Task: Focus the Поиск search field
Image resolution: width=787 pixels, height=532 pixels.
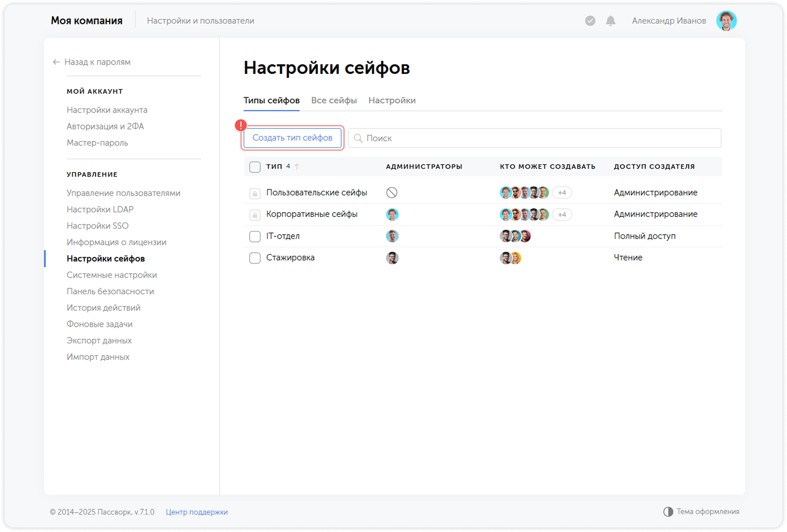Action: tap(535, 138)
